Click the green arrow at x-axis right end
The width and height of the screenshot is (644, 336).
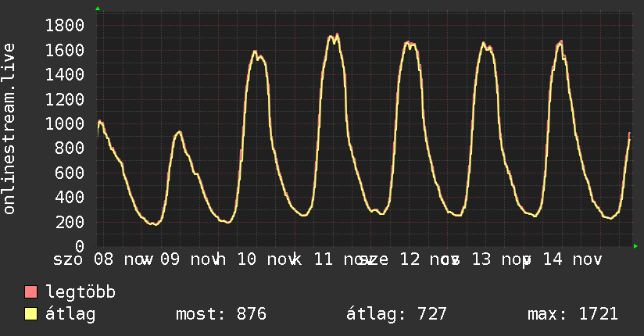(635, 247)
